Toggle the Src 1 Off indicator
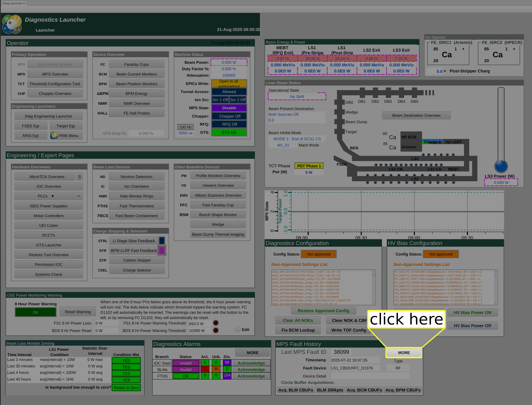 220,100
